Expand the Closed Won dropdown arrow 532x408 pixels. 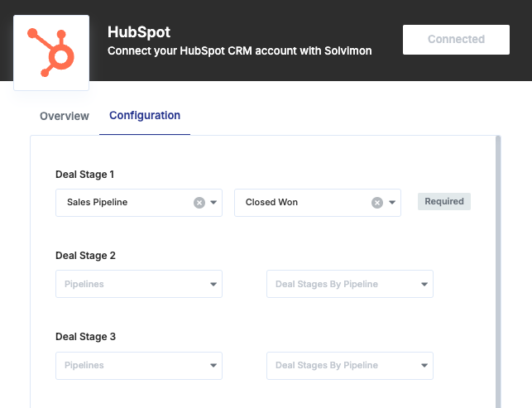point(392,202)
